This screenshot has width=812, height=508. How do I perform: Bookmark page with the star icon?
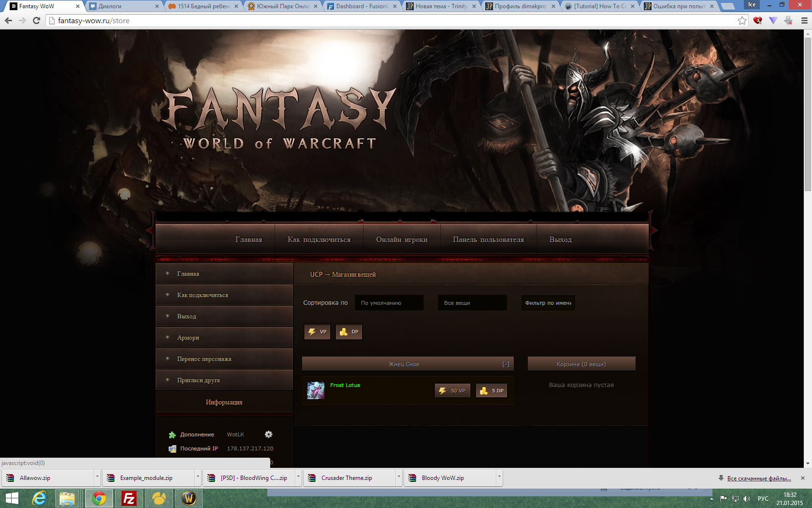(742, 21)
